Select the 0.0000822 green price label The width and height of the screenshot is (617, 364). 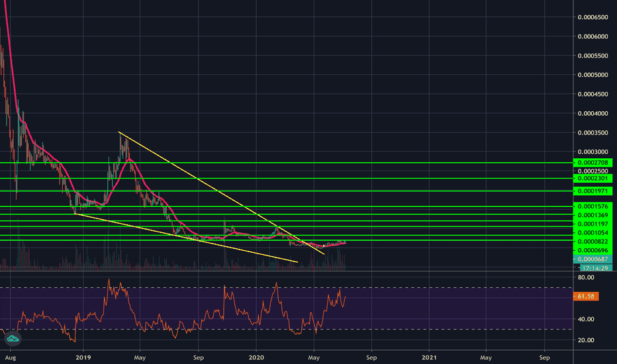coord(593,242)
